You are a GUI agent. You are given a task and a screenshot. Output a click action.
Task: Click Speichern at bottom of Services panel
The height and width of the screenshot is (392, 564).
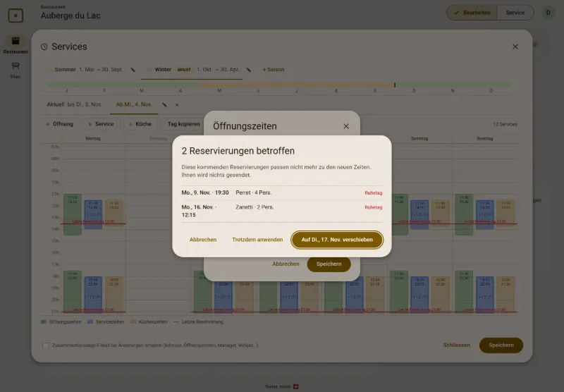[x=501, y=345]
